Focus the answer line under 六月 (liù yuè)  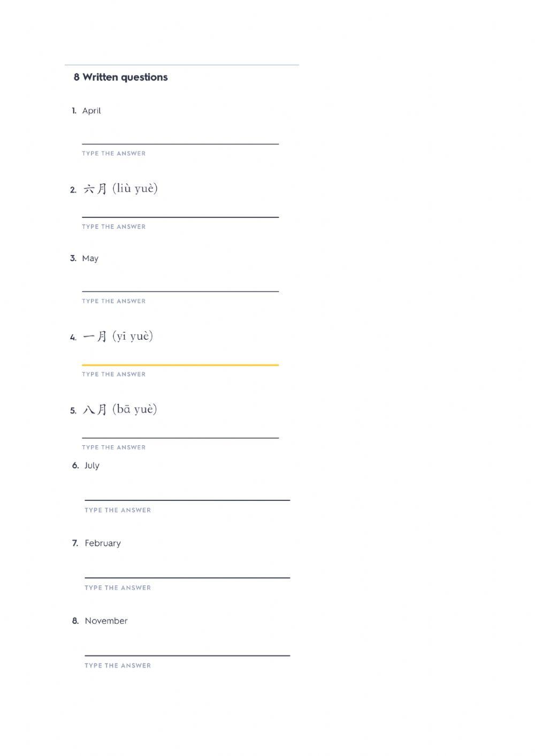click(180, 210)
